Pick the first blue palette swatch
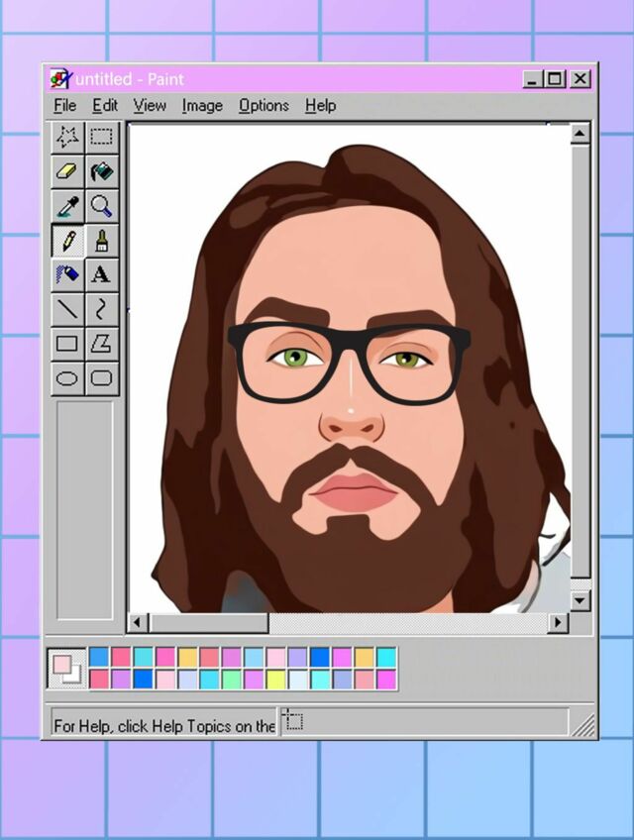The height and width of the screenshot is (840, 634). pyautogui.click(x=99, y=657)
